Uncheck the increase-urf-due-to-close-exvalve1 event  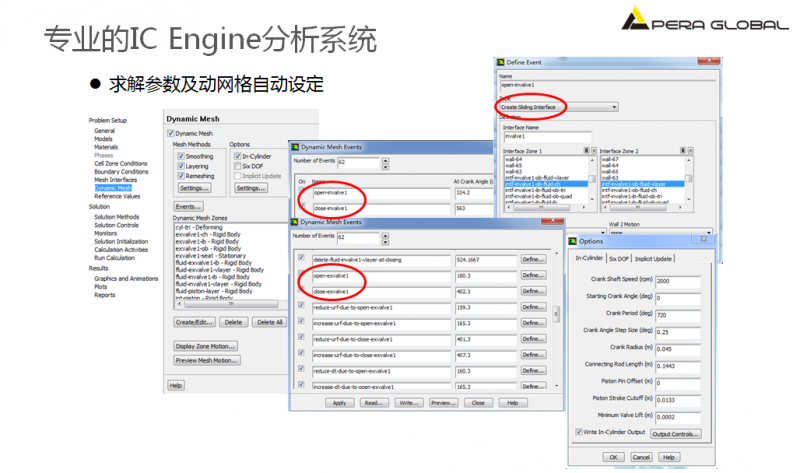pos(302,353)
